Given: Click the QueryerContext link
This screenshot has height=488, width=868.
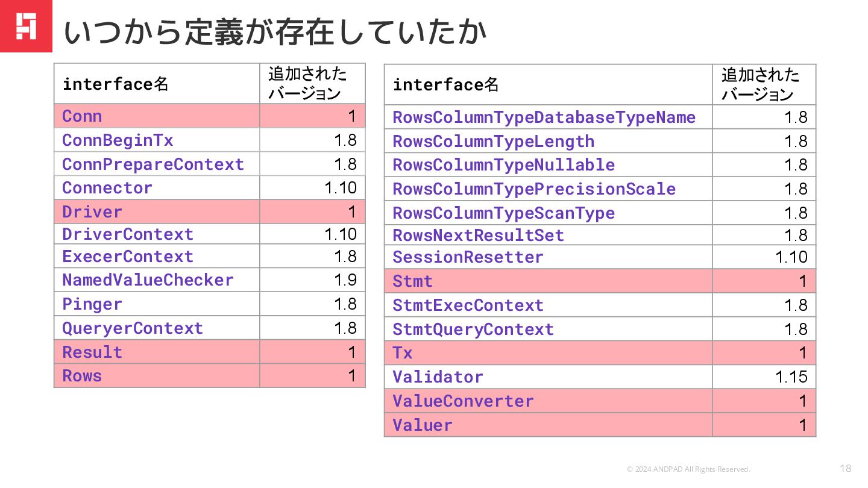Looking at the screenshot, I should 133,328.
